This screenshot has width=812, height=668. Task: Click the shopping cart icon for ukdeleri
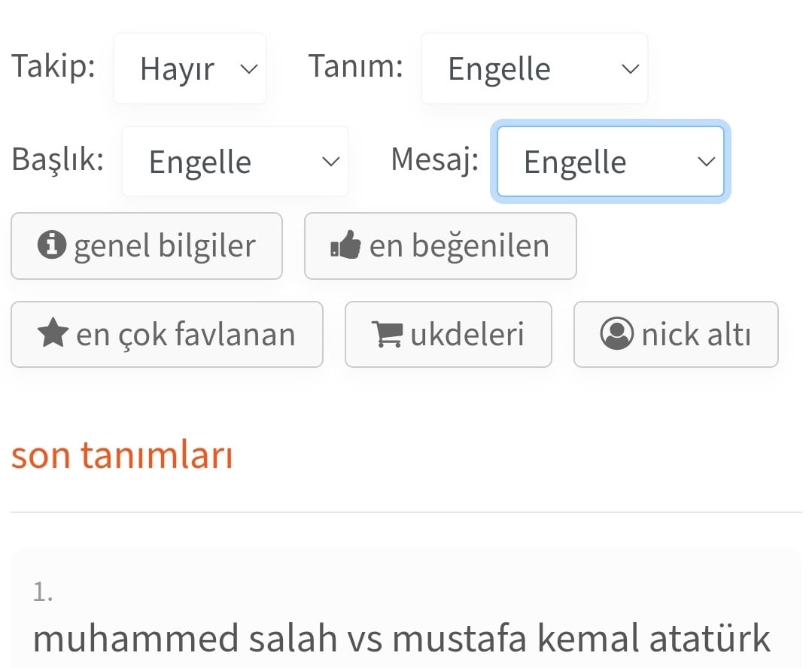click(387, 334)
